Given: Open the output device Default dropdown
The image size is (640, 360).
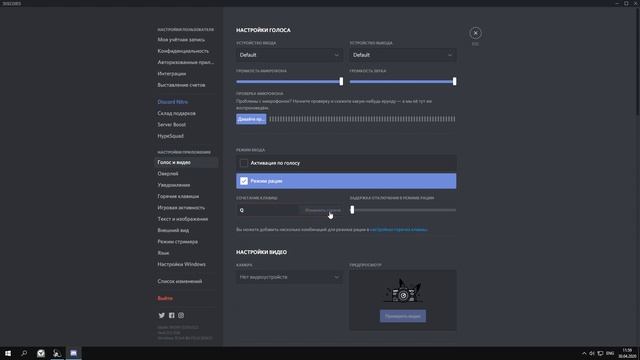Looking at the screenshot, I should pos(403,55).
